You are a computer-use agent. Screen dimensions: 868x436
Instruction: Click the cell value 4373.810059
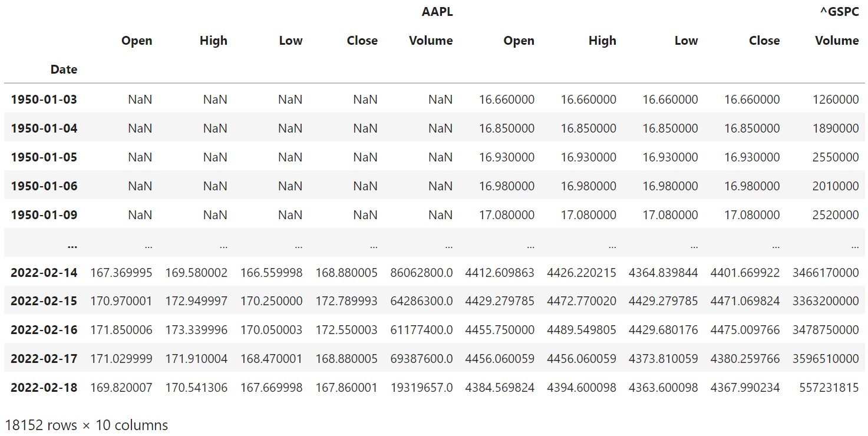(x=664, y=359)
